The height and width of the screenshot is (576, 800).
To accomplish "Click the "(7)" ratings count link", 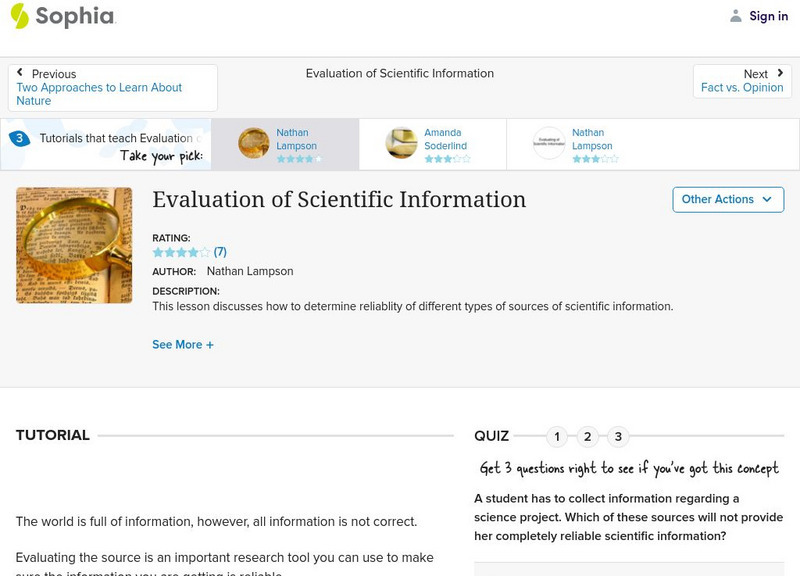I will coord(222,251).
